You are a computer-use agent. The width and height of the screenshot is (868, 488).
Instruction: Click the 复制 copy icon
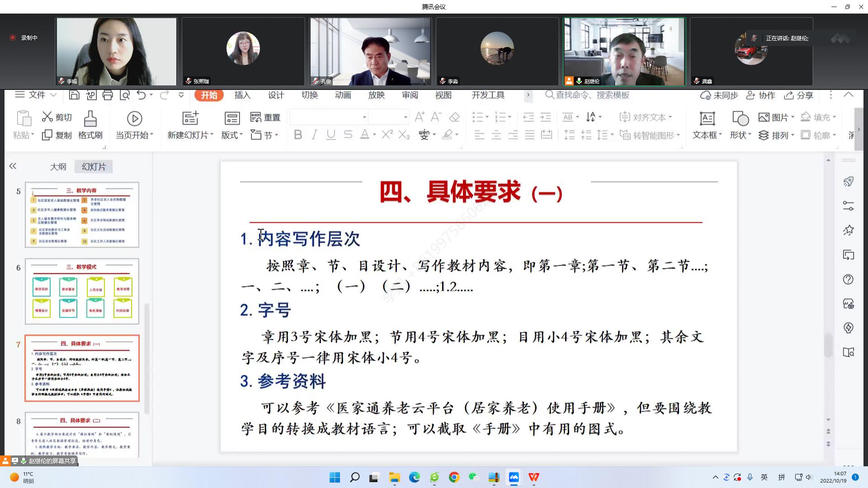[x=47, y=135]
